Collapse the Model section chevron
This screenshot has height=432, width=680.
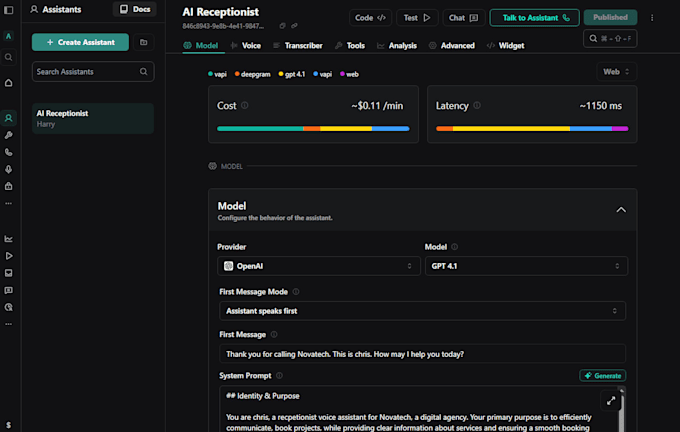tap(621, 210)
